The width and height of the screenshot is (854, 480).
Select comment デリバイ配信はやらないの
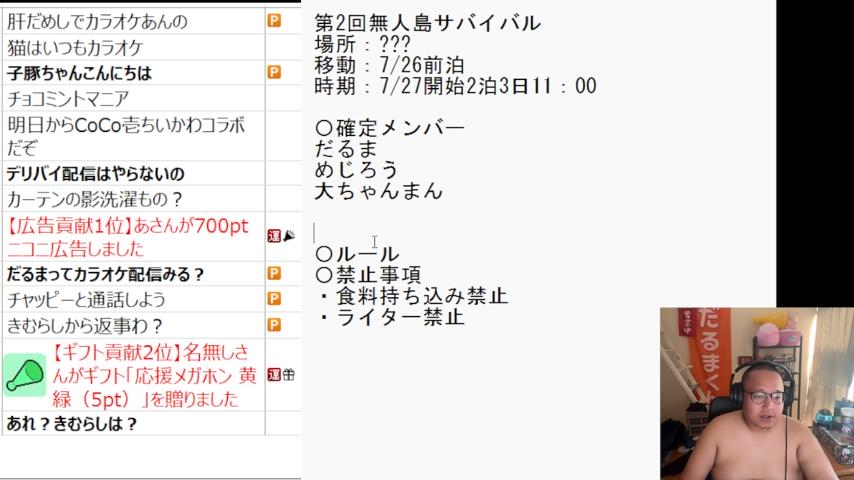95,174
